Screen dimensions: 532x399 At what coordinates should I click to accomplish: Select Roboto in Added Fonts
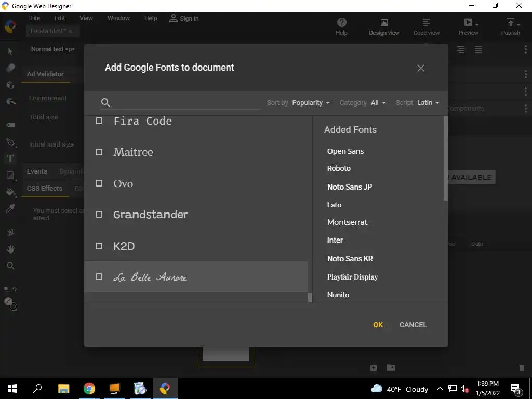pyautogui.click(x=339, y=168)
